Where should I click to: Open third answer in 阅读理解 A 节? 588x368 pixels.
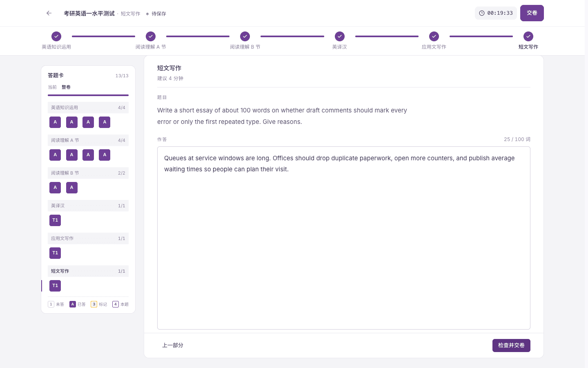[x=88, y=155]
